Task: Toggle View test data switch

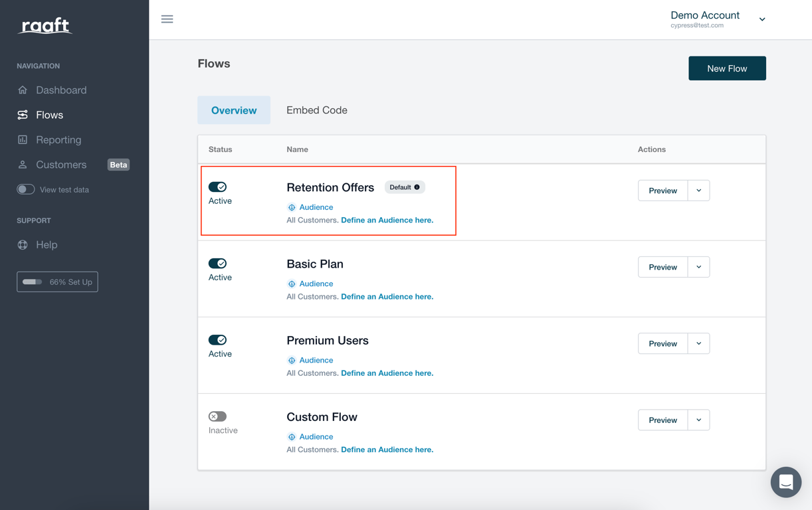Action: point(26,189)
